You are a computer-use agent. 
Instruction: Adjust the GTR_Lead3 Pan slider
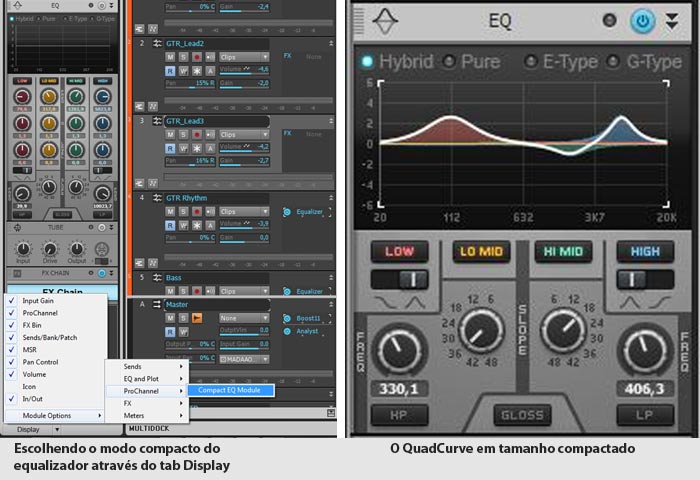coord(190,161)
